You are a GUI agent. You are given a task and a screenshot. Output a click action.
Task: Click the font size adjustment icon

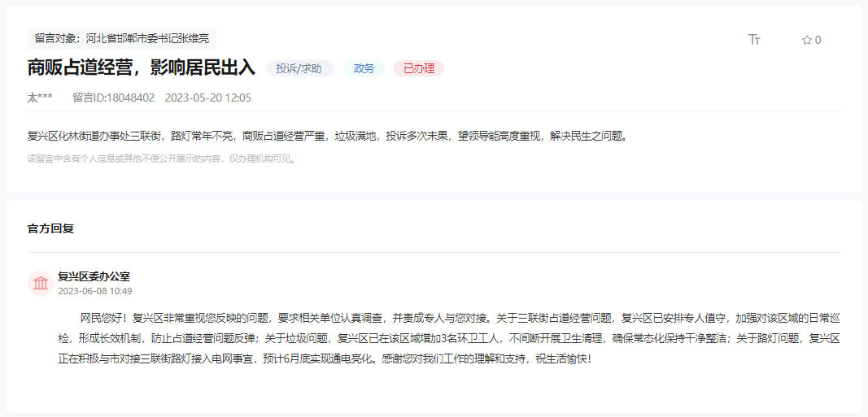(754, 39)
